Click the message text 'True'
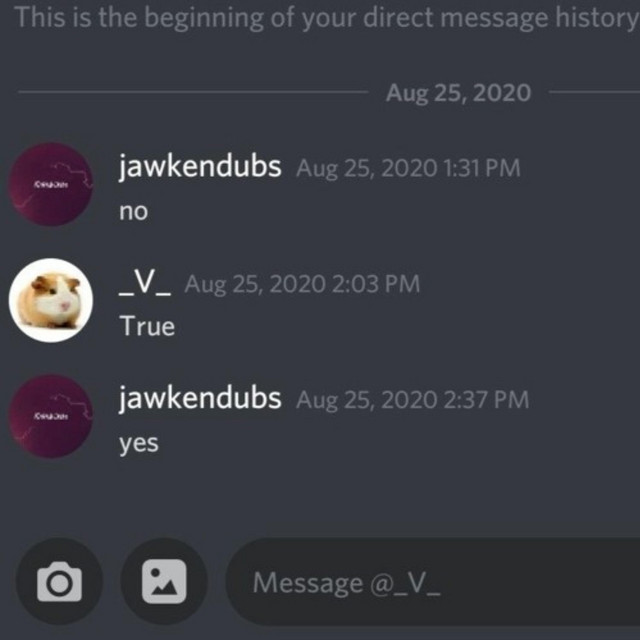Viewport: 640px width, 640px height. 147,327
